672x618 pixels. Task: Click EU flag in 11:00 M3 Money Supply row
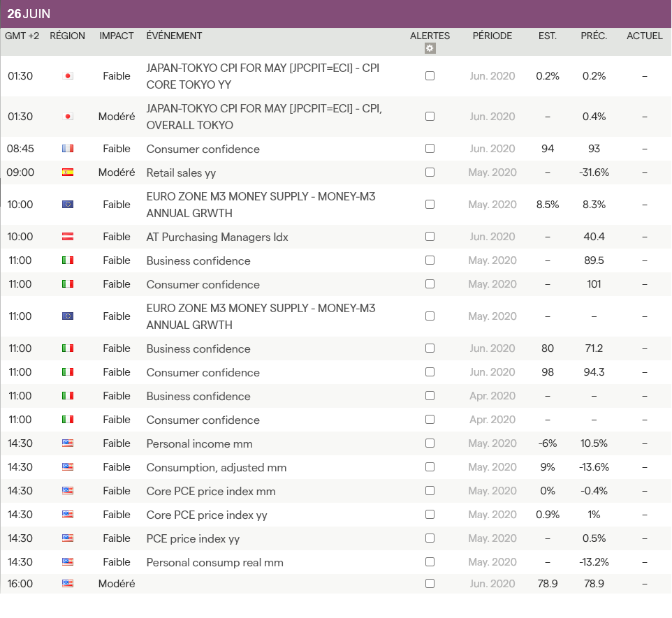tap(68, 316)
